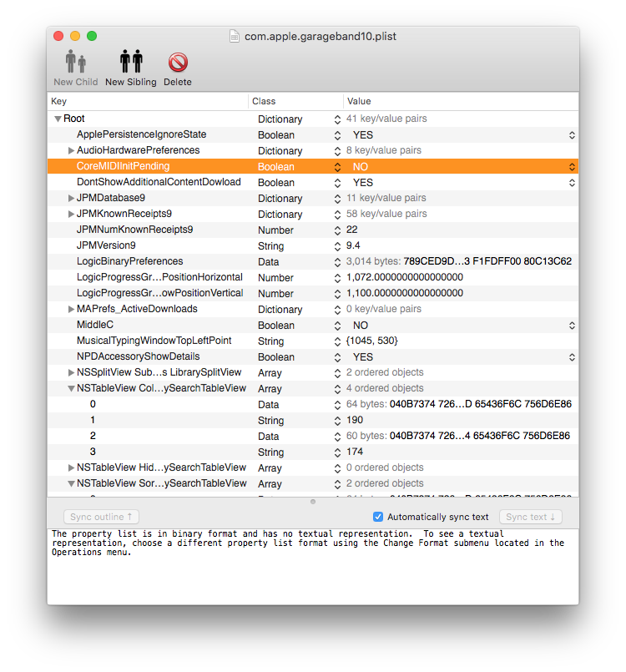Click the Sync text button
The image size is (626, 672).
(532, 517)
